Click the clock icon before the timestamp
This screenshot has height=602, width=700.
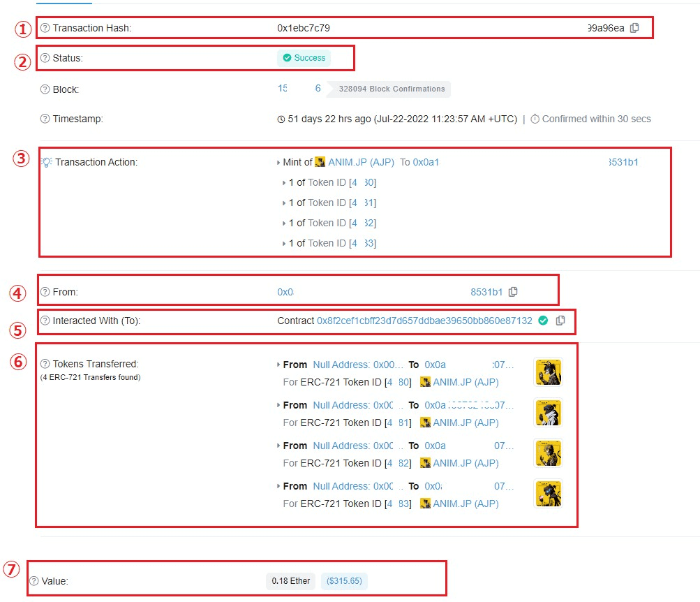click(x=281, y=119)
